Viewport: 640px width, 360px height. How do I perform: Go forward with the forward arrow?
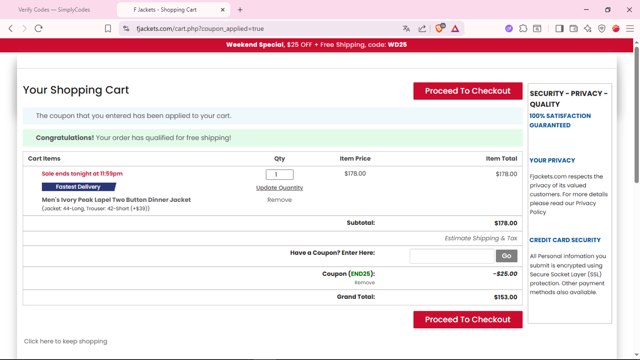point(24,29)
